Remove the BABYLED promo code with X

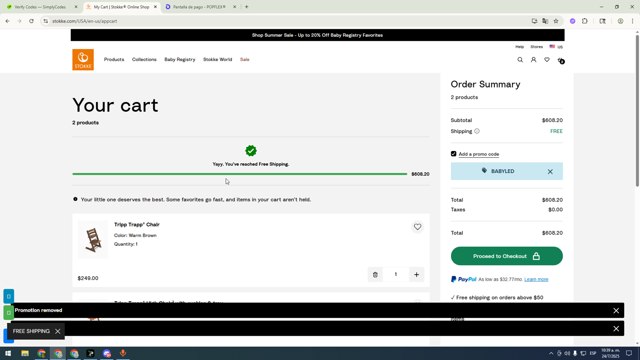550,172
